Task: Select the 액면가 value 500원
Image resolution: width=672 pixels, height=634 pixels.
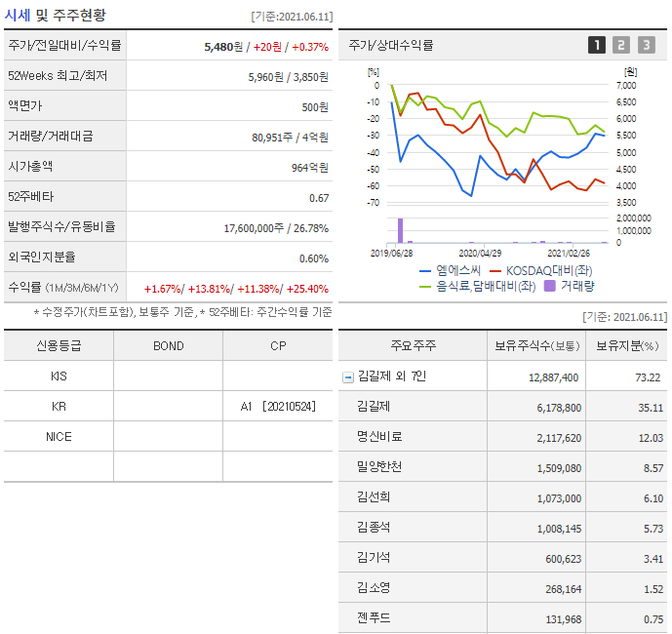Action: tap(315, 107)
